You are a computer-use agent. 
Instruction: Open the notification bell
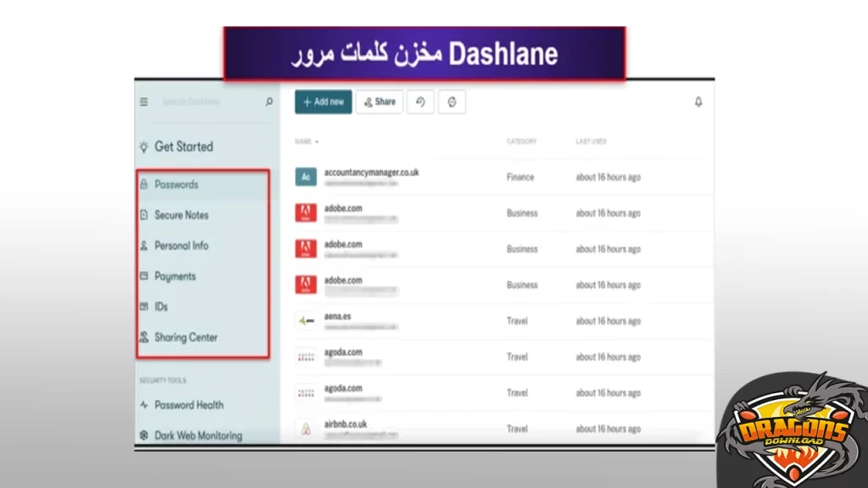coord(698,101)
